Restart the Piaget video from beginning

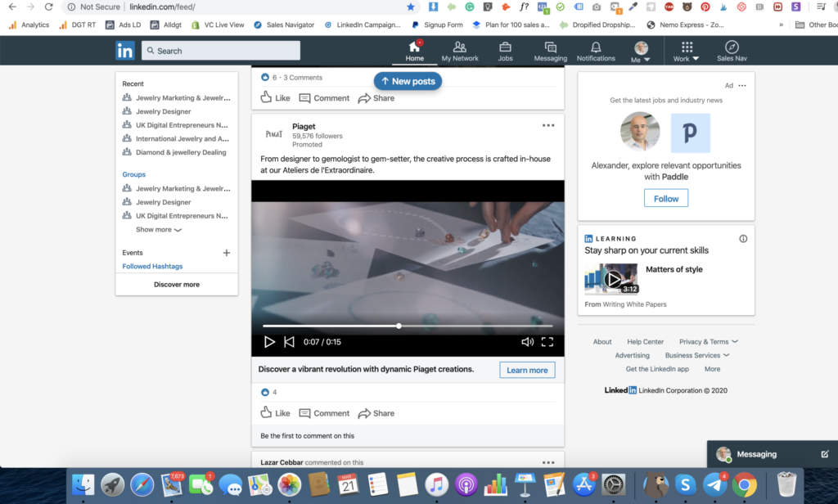tap(289, 342)
